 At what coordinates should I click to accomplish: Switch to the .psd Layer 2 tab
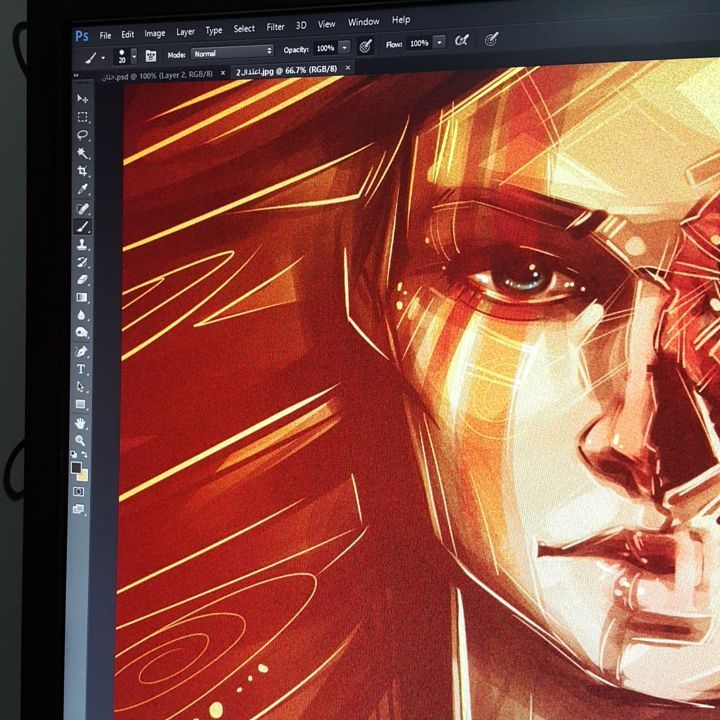[x=158, y=76]
